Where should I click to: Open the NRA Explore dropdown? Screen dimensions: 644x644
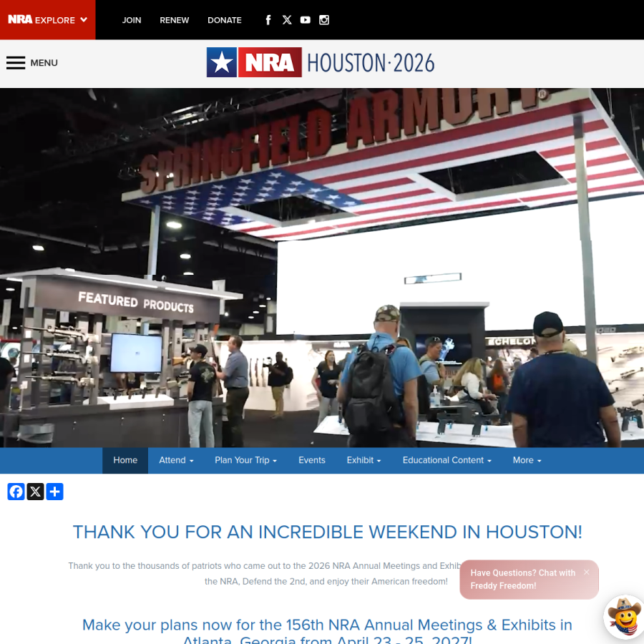(48, 20)
